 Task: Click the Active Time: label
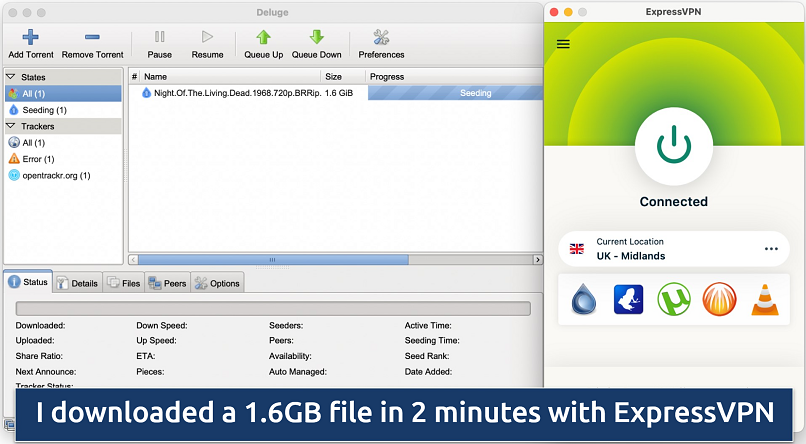[428, 325]
